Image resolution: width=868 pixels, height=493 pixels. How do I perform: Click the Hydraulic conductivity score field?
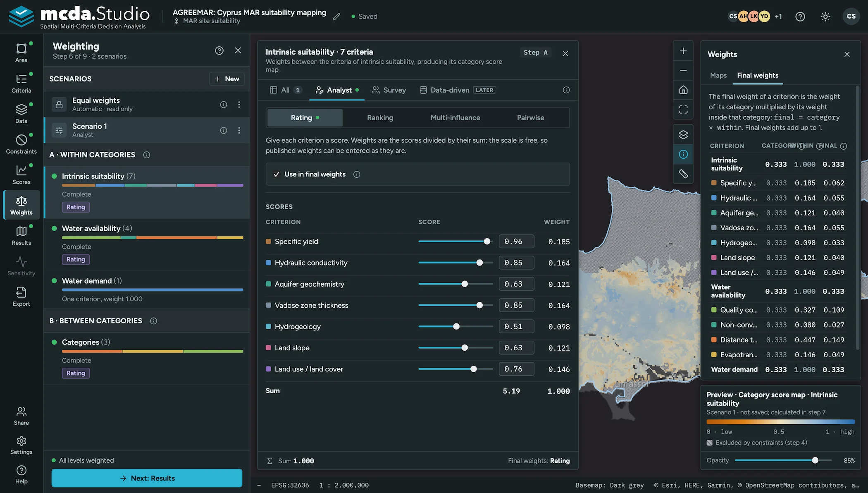coord(516,263)
